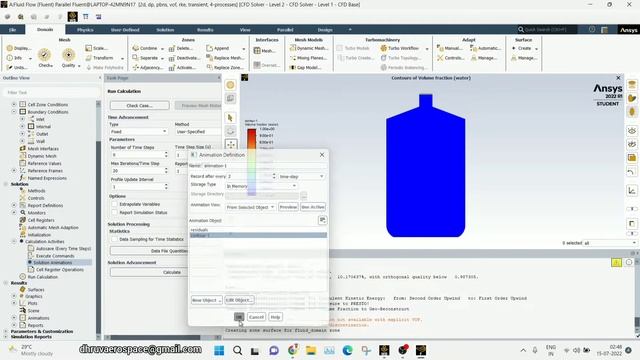Expand the Report Definitions node
This screenshot has height=360, width=640.
(x=14, y=205)
